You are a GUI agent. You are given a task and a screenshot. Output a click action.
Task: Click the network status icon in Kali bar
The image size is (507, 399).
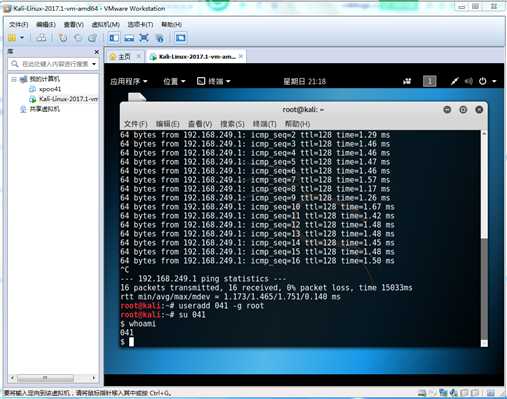coord(455,81)
